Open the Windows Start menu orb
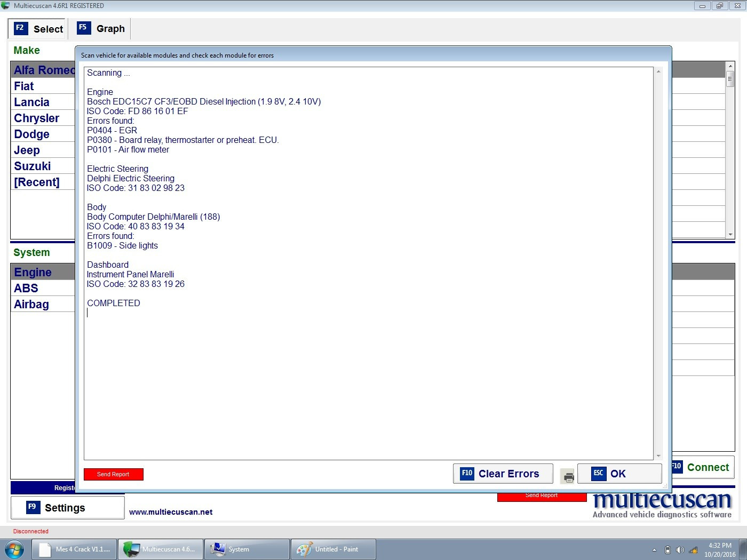 [14, 549]
